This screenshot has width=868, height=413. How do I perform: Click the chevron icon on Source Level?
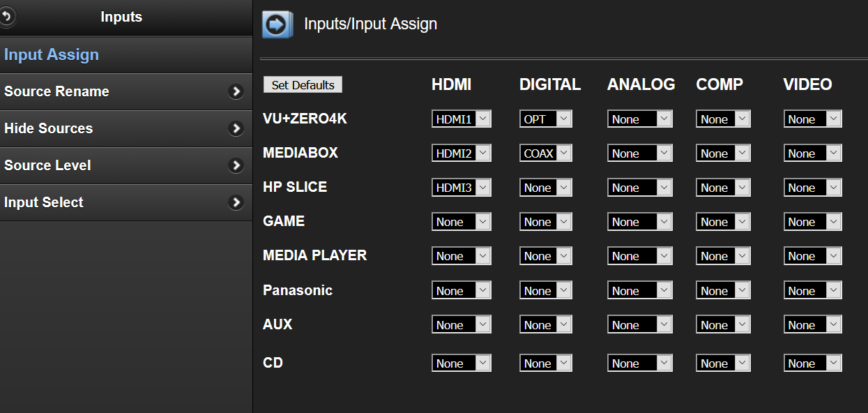coord(236,165)
